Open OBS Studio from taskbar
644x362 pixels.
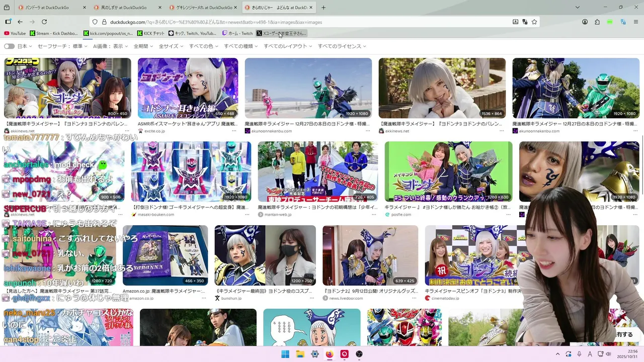tap(359, 354)
